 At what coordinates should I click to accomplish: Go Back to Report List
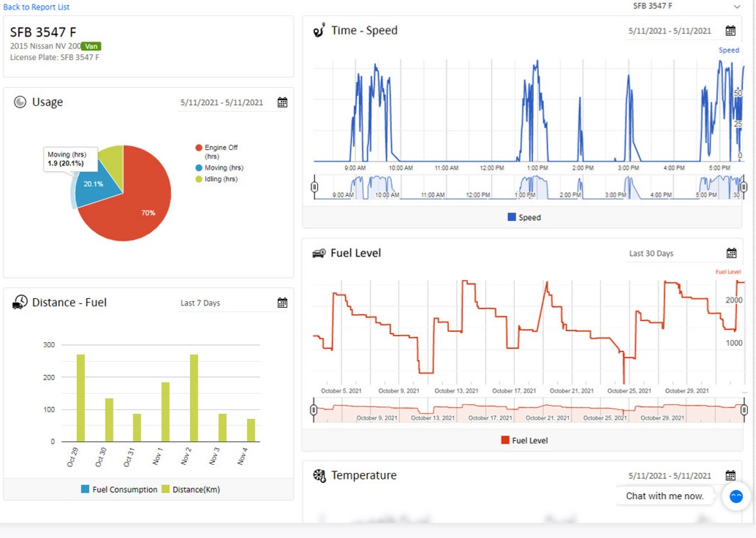(37, 7)
